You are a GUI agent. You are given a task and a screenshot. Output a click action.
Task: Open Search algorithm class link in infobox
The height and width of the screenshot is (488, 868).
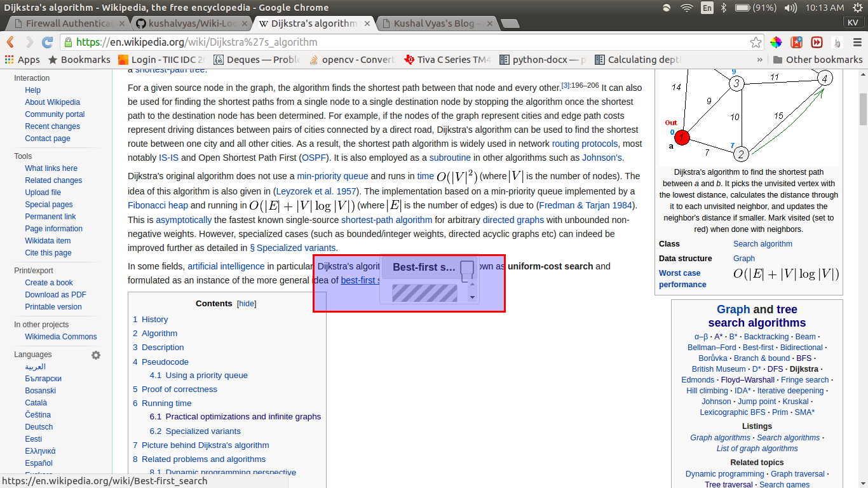coord(763,244)
